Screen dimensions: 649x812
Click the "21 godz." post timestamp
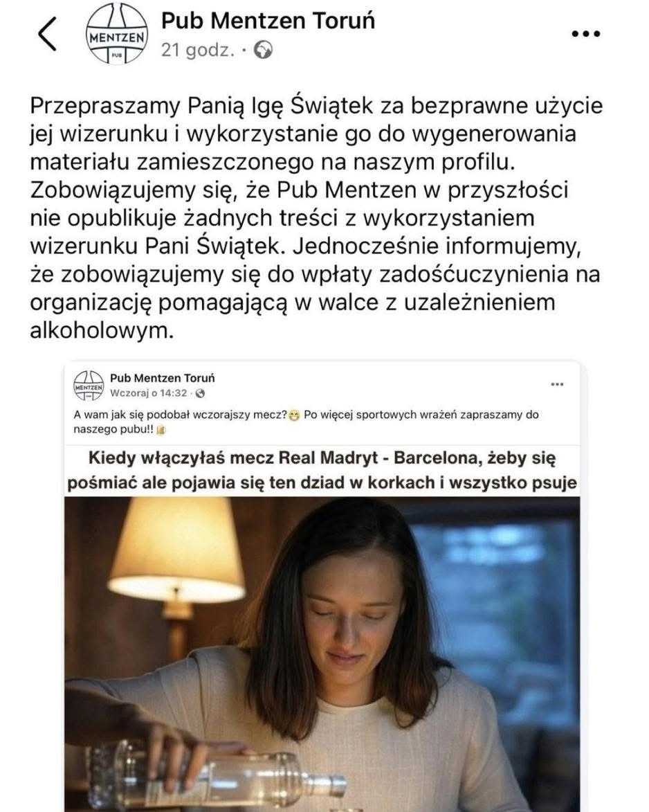[198, 51]
